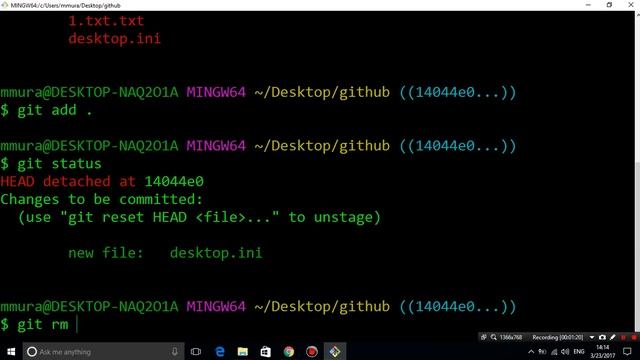Restore down the MINGW64 terminal window

[x=609, y=5]
